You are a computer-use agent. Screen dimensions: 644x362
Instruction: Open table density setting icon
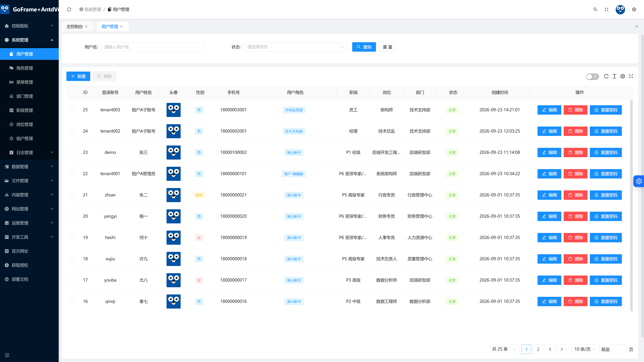pos(614,76)
